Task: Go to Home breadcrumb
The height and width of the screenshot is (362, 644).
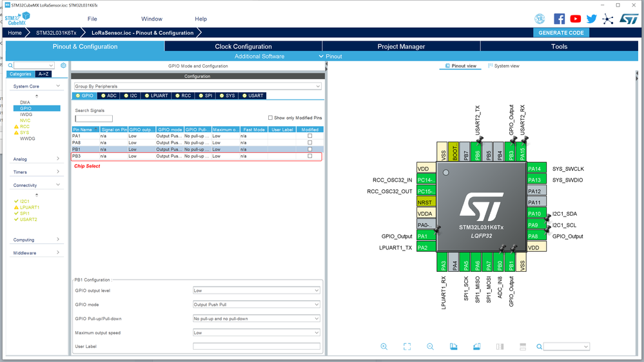Action: (x=15, y=33)
